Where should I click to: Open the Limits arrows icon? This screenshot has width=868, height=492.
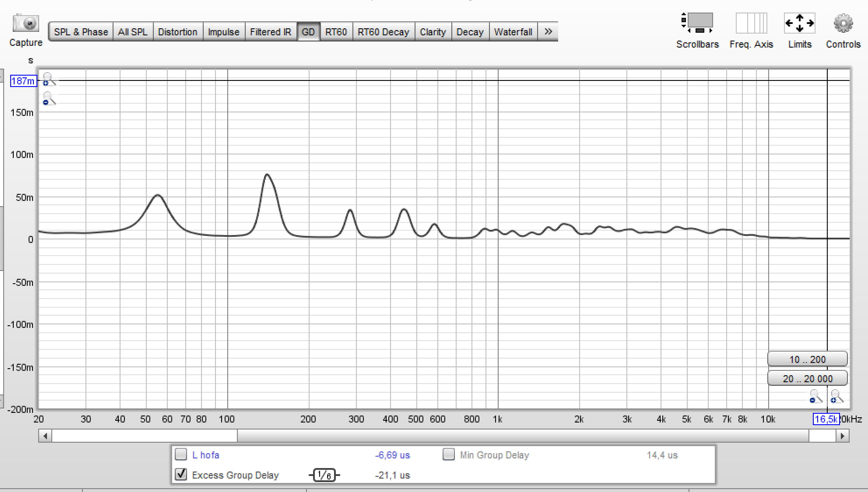pos(799,23)
